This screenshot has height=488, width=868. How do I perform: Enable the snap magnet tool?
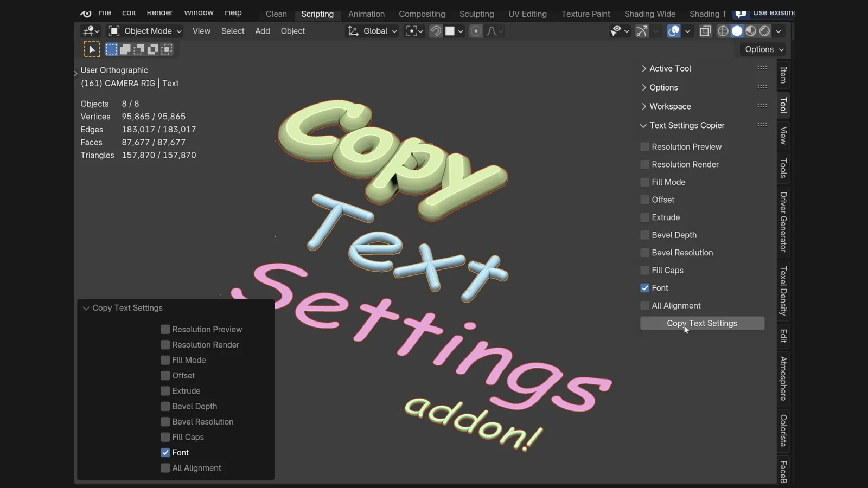pos(435,31)
